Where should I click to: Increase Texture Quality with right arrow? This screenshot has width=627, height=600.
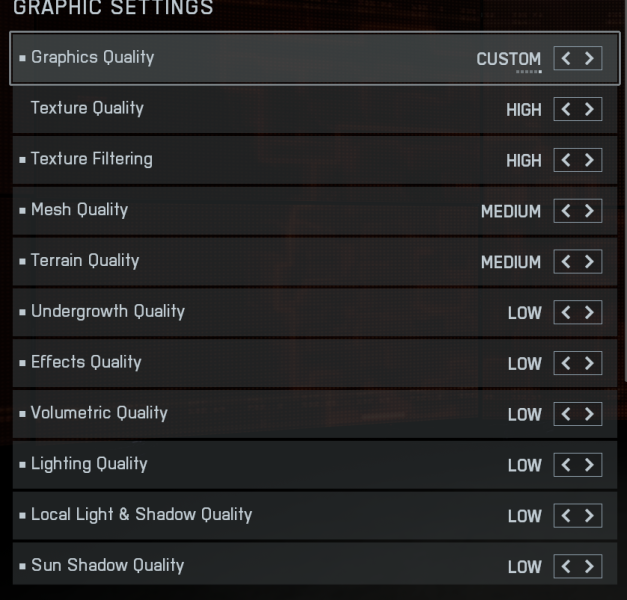pos(590,109)
